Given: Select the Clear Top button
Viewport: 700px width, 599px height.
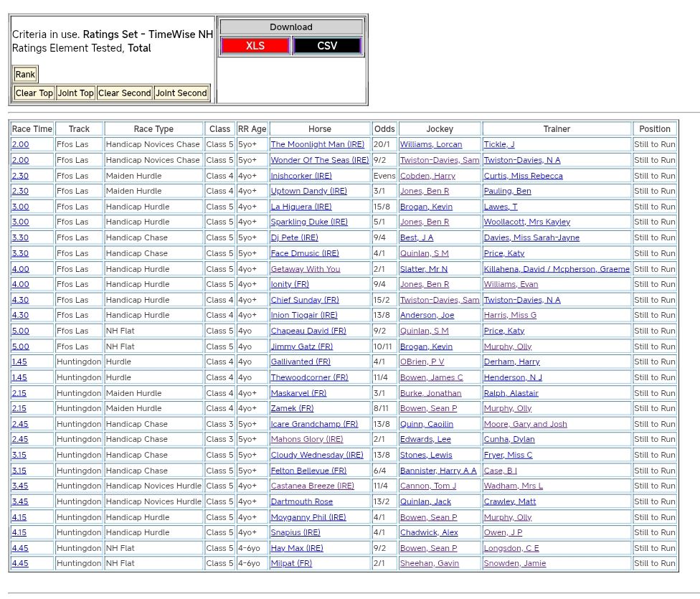Looking at the screenshot, I should click(34, 93).
